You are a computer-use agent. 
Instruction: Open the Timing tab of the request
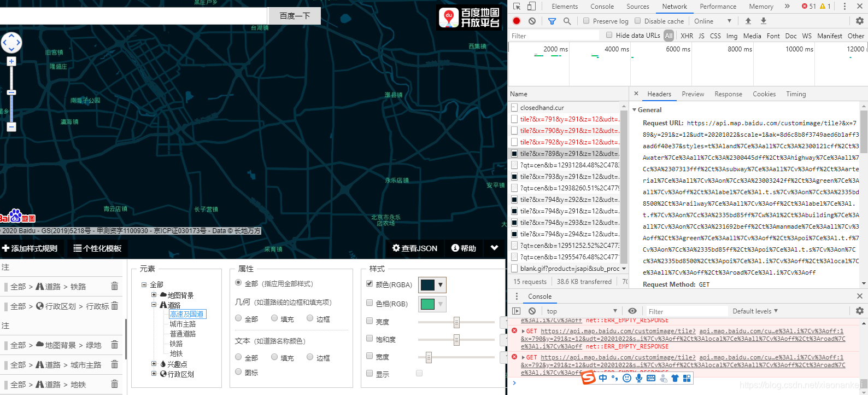pyautogui.click(x=796, y=94)
